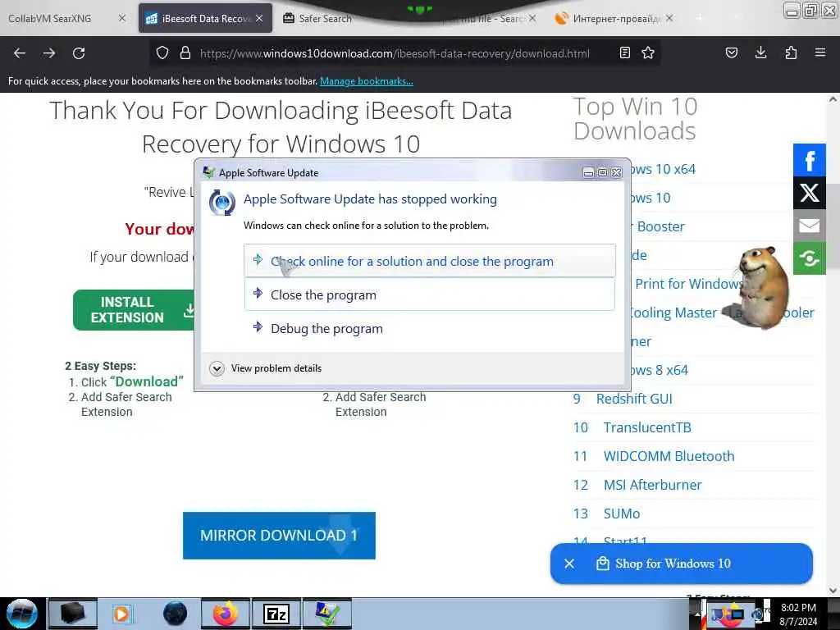Open the media player taskbar icon
The height and width of the screenshot is (630, 840).
click(x=121, y=614)
